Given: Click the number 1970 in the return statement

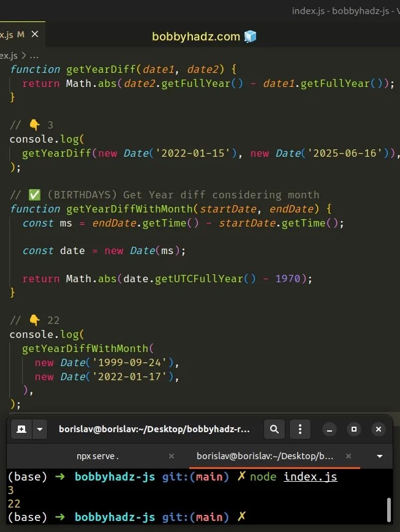Looking at the screenshot, I should click(x=288, y=279).
